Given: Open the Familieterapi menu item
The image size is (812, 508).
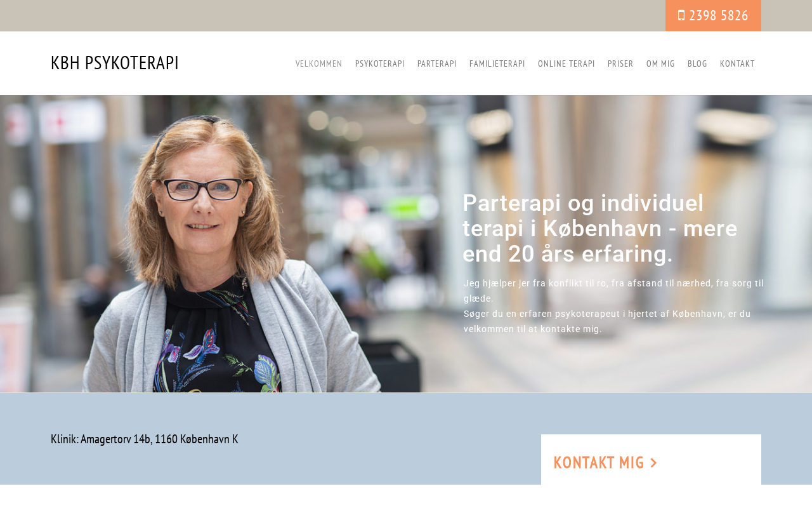Looking at the screenshot, I should coord(497,63).
